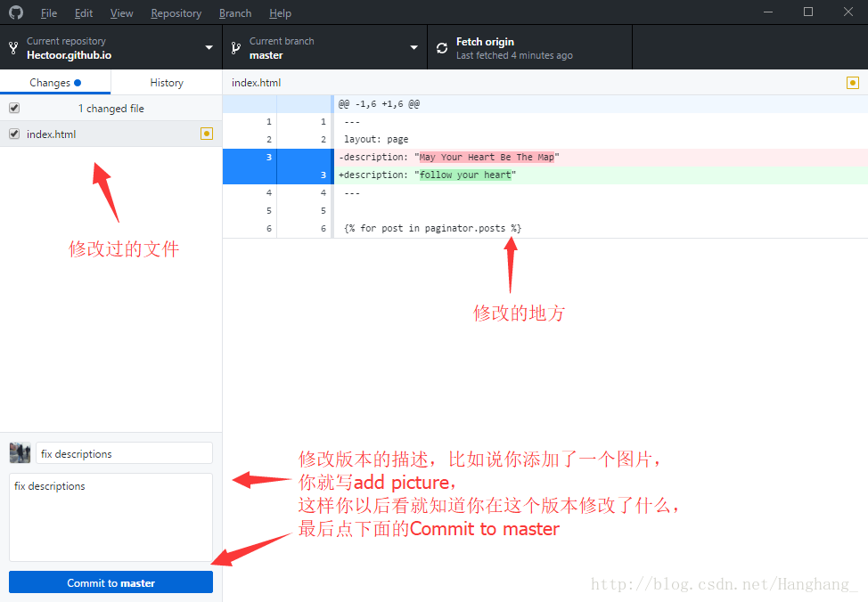868x602 pixels.
Task: Open the Repository menu
Action: [176, 12]
